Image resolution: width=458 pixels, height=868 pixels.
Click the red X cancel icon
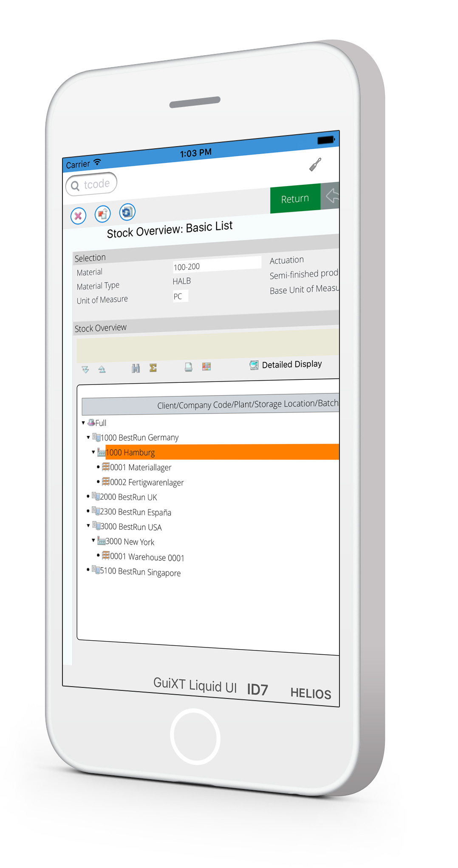point(78,216)
